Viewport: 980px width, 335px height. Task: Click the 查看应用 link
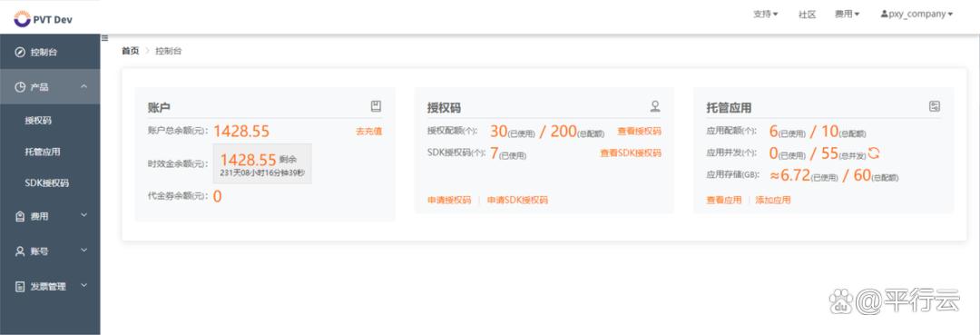click(724, 201)
